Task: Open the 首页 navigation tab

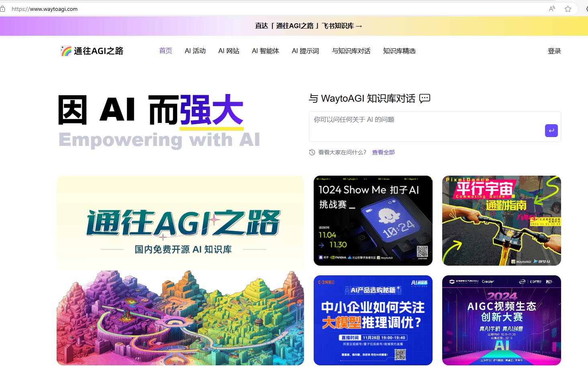Action: 165,51
